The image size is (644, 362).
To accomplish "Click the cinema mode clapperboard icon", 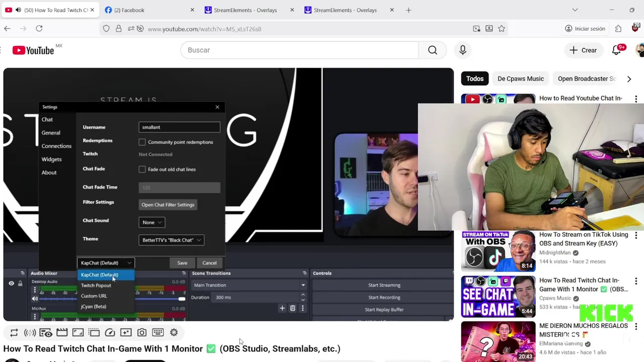I will (62, 332).
